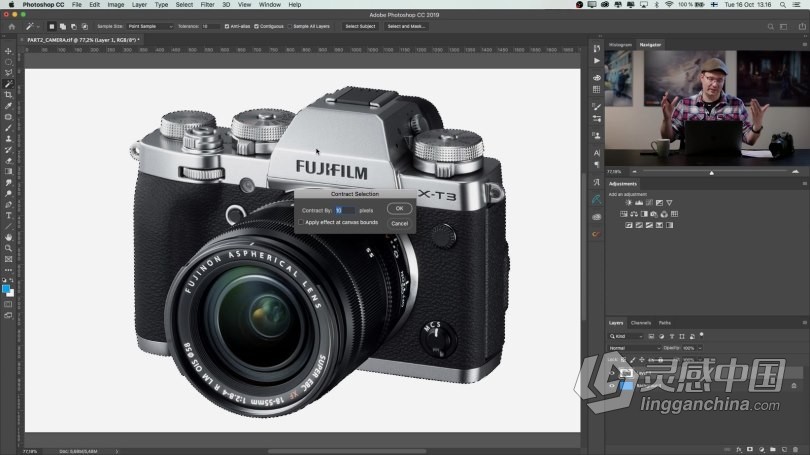Viewport: 810px width, 455px height.
Task: Click the layer style fx icon
Action: click(739, 450)
